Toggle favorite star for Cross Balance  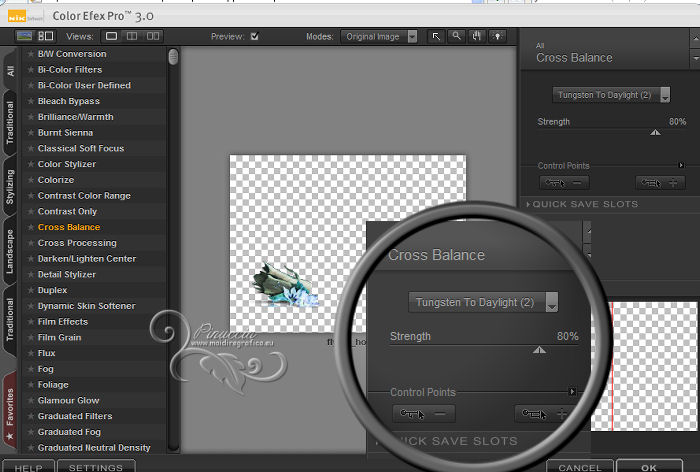click(x=30, y=227)
